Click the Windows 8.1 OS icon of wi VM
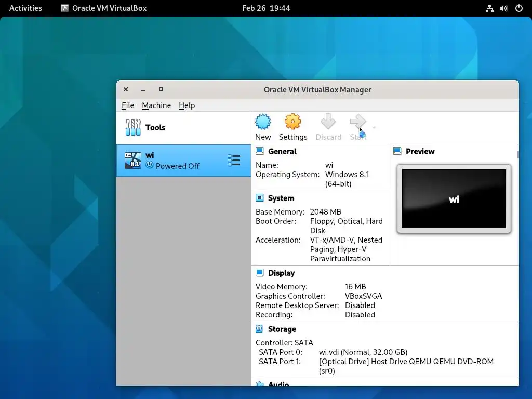Screen dimensions: 532x399 click(x=133, y=160)
